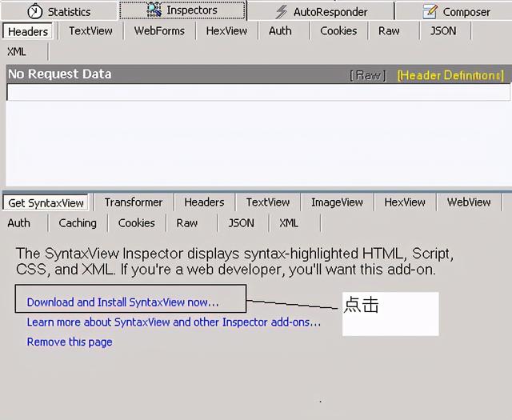Click the AutoResponder lightning bolt icon
Viewport: 512px width, 420px height.
coord(281,12)
